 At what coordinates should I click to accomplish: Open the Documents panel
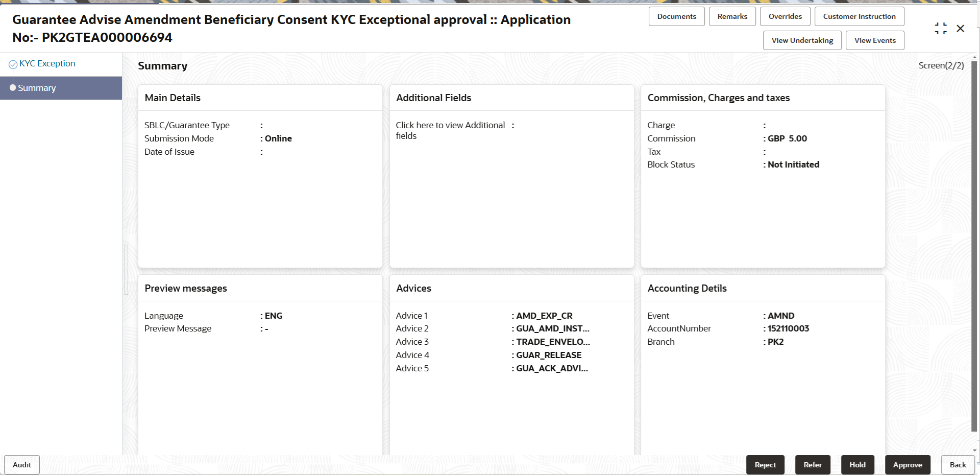[x=676, y=16]
